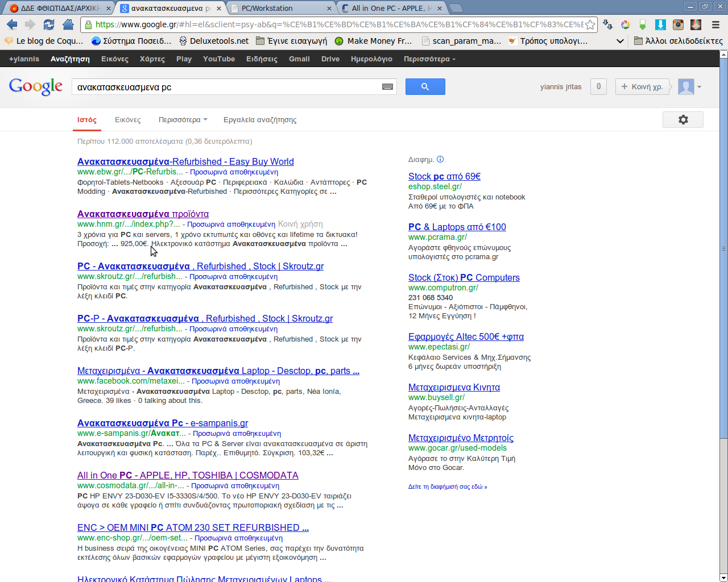
Task: Open All in One PC COSMODATA link
Action: [x=188, y=475]
